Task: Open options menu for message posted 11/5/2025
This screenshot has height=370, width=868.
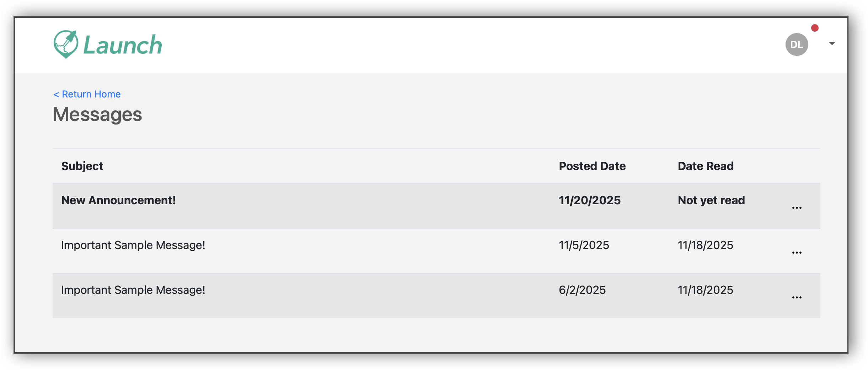Action: click(x=797, y=253)
